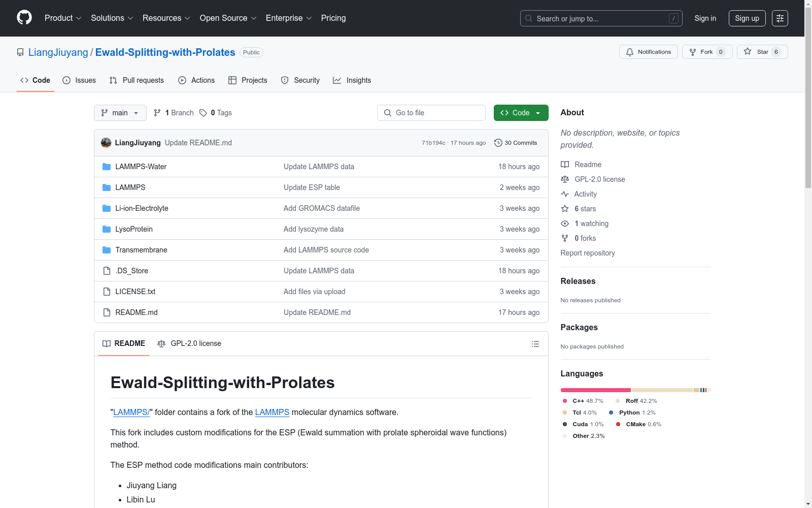This screenshot has width=812, height=508.
Task: Click the pulse icon next to Activity
Action: (x=565, y=194)
